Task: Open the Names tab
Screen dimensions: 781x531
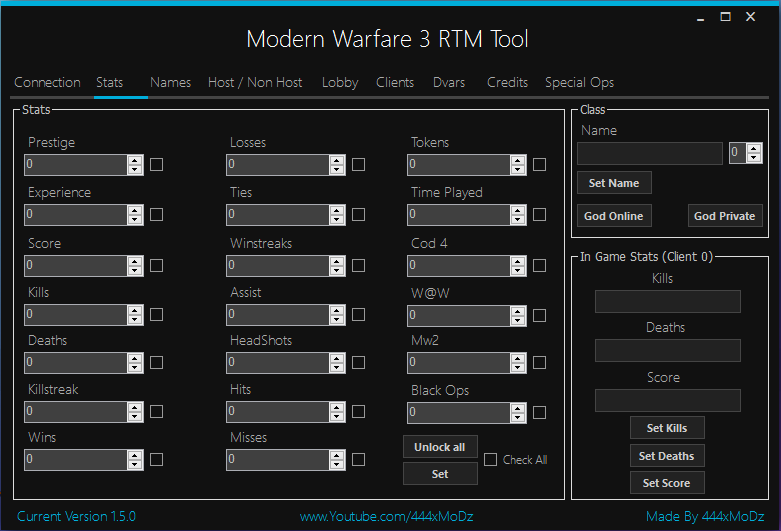Action: pos(170,82)
